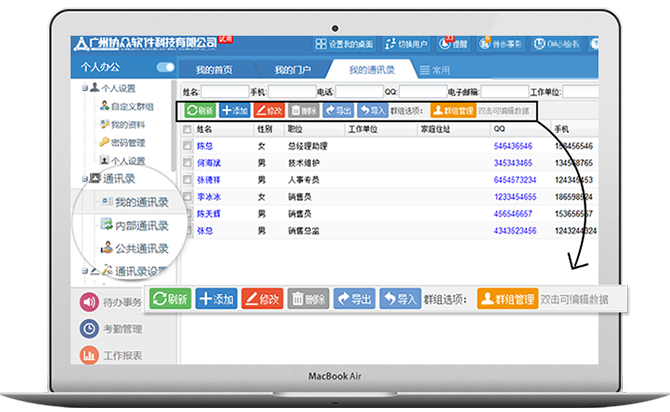The image size is (670, 412).
Task: Click the 技术维护 cell
Action: click(x=303, y=163)
